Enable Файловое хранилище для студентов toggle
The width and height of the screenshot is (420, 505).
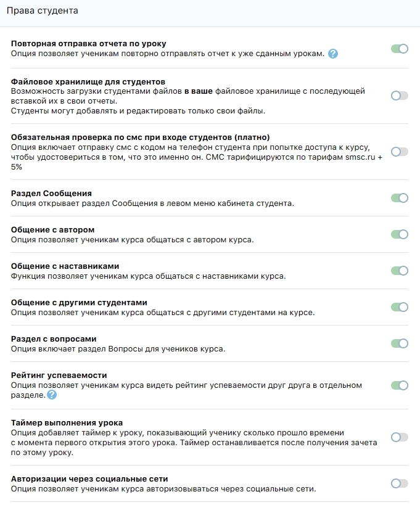coord(399,96)
